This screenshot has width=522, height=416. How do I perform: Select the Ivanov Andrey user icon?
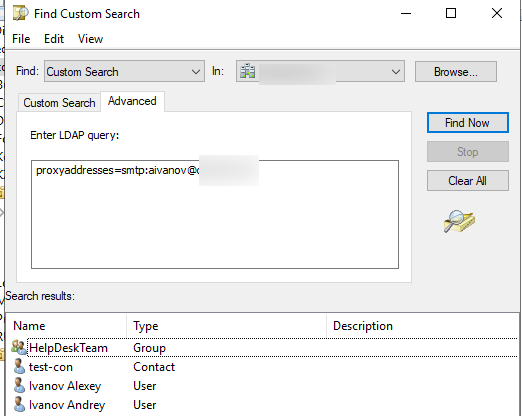coord(19,404)
